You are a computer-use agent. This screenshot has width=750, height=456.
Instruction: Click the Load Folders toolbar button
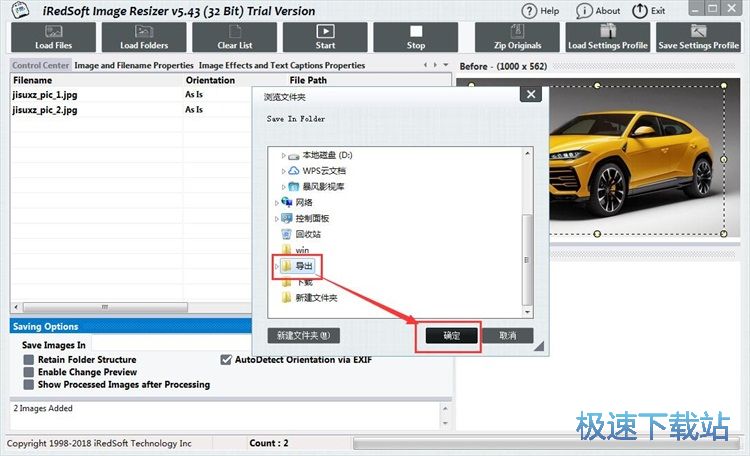[144, 37]
